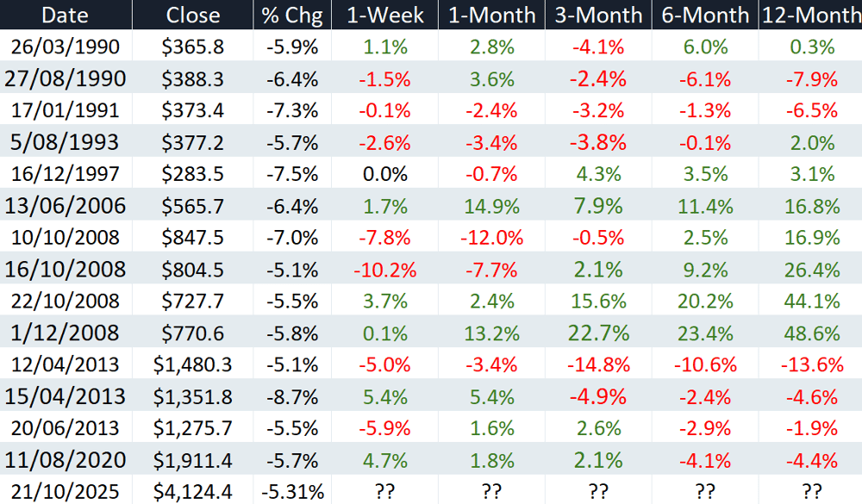The width and height of the screenshot is (862, 504).
Task: Select the $1,911.4 close cell
Action: click(x=192, y=460)
